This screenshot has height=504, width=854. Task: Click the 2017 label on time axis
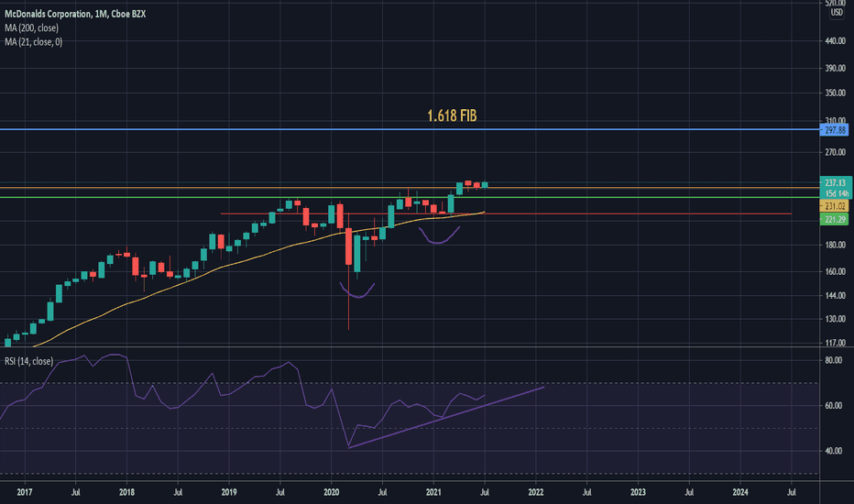coord(25,493)
